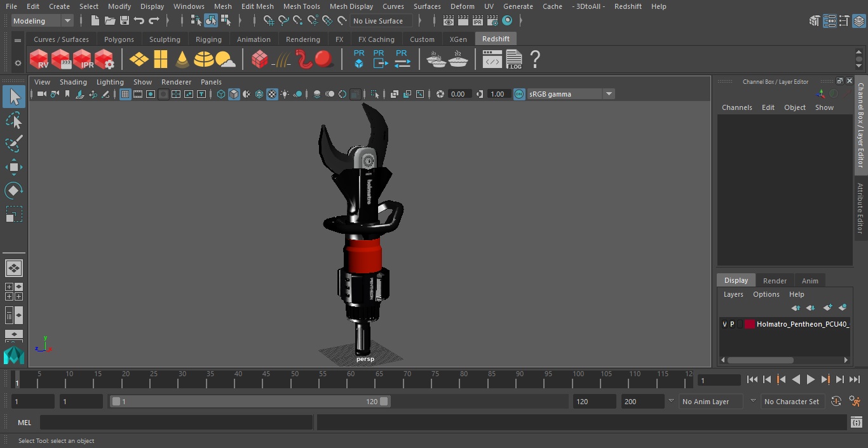The image size is (868, 448).
Task: Create Redshift sun and sky icon
Action: 226,60
